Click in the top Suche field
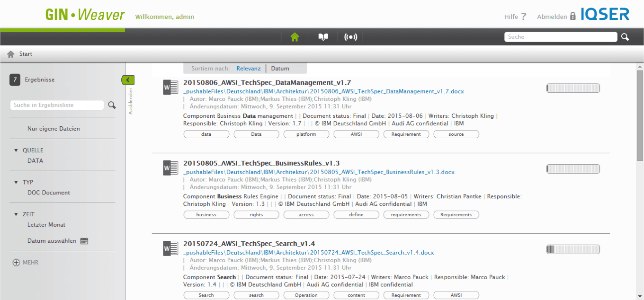644x300 pixels. pyautogui.click(x=561, y=37)
